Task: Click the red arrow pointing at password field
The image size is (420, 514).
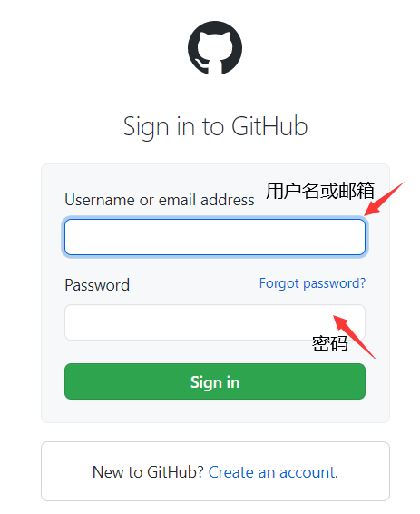Action: click(x=354, y=337)
